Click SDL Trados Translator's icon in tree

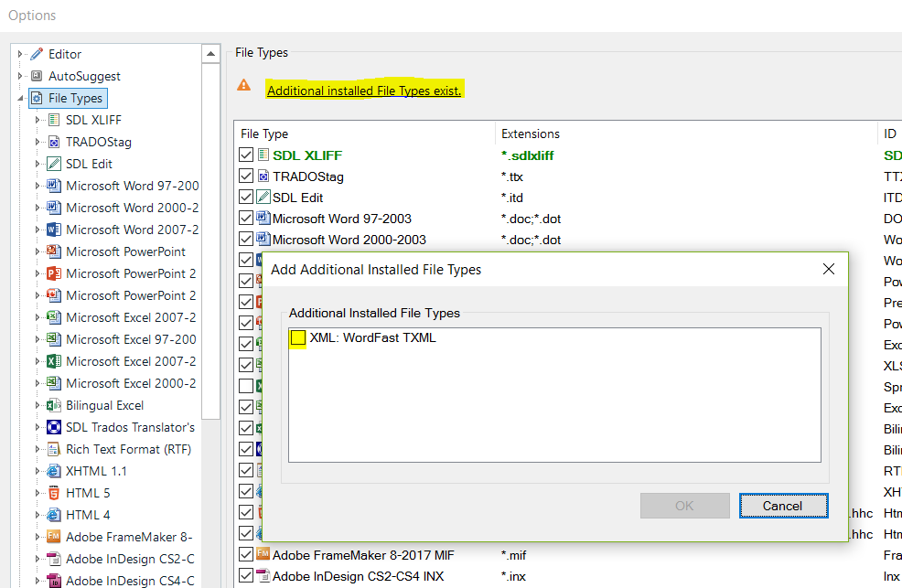click(x=54, y=427)
